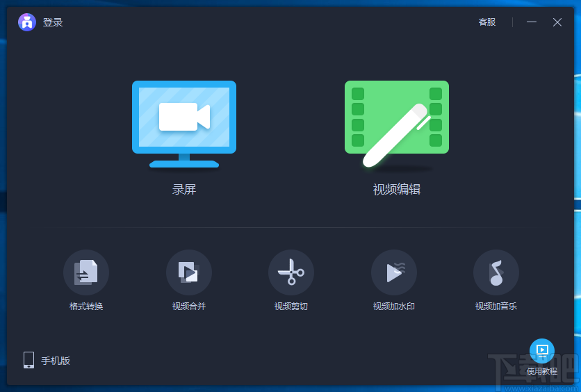Minimize the application window
Image resolution: width=581 pixels, height=392 pixels.
(x=532, y=22)
